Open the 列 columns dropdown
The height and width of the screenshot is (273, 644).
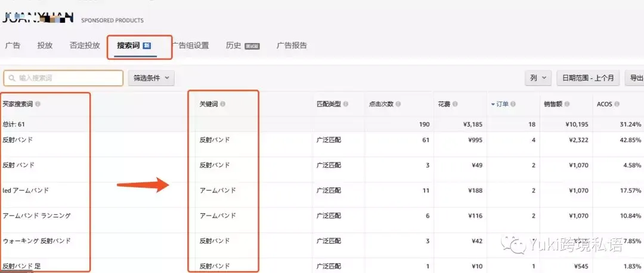coord(538,78)
